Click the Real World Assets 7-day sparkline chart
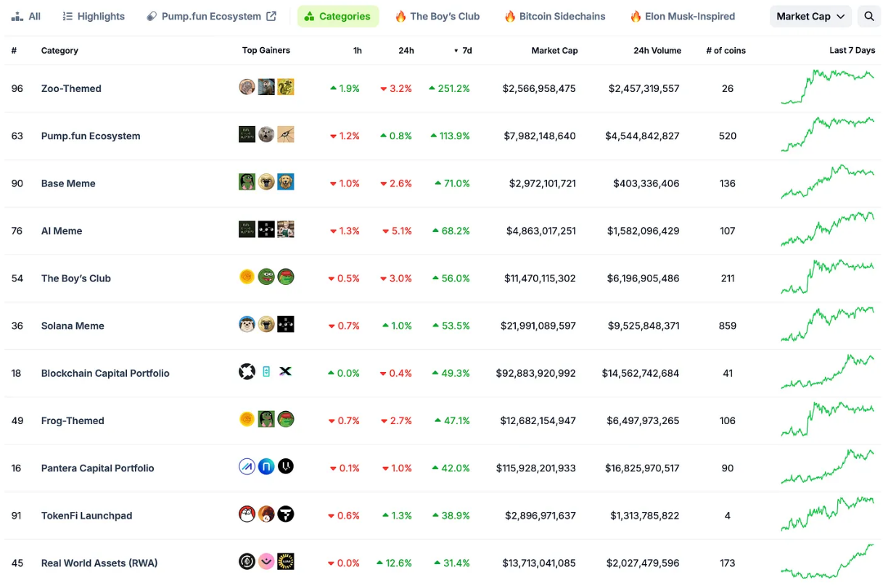The width and height of the screenshot is (896, 588). pos(828,561)
